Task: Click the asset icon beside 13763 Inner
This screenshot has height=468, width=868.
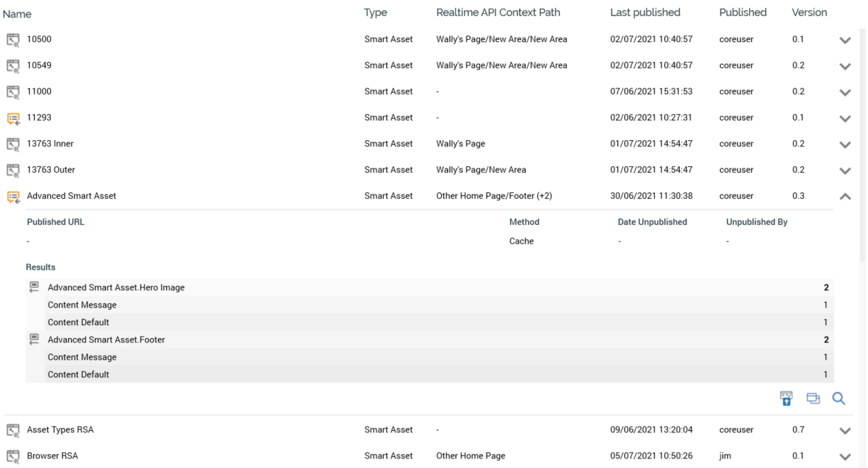Action: coord(13,144)
